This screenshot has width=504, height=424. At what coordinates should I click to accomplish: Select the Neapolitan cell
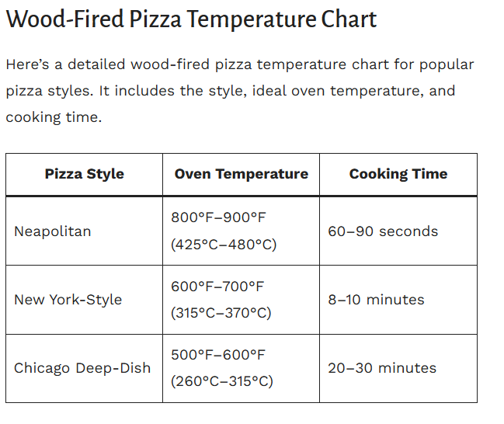pos(53,231)
